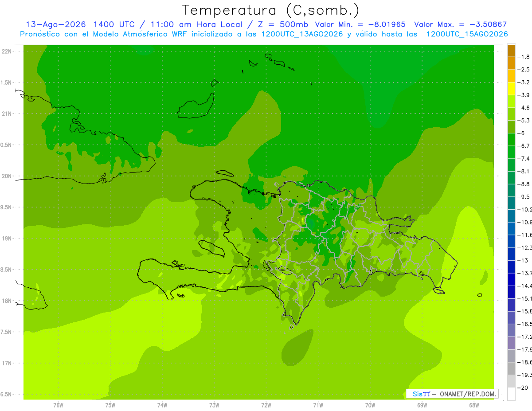Click the '1200UTC_15AGO2026' valid-until time
Image resolution: width=532 pixels, height=411 pixels.
tap(467, 34)
